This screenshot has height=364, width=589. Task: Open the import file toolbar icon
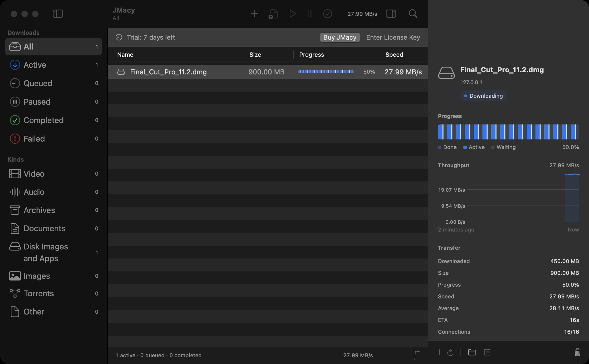click(x=273, y=14)
